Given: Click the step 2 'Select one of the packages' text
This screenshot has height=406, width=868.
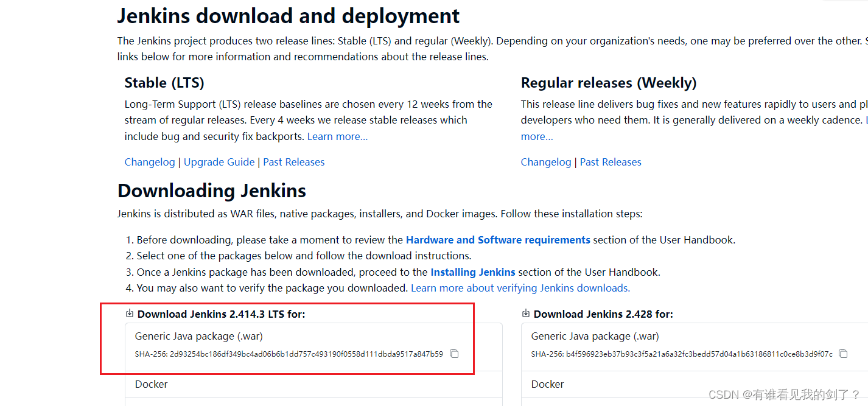Looking at the screenshot, I should tap(304, 256).
